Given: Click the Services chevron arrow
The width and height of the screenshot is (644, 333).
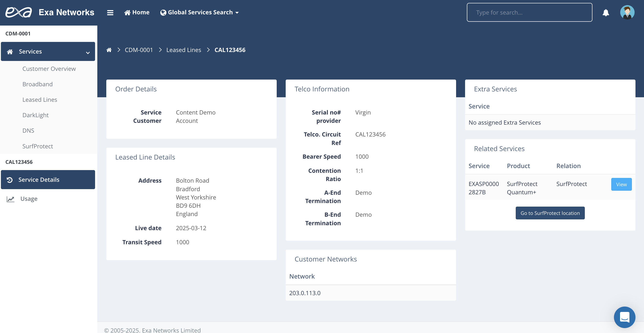Looking at the screenshot, I should pyautogui.click(x=88, y=52).
